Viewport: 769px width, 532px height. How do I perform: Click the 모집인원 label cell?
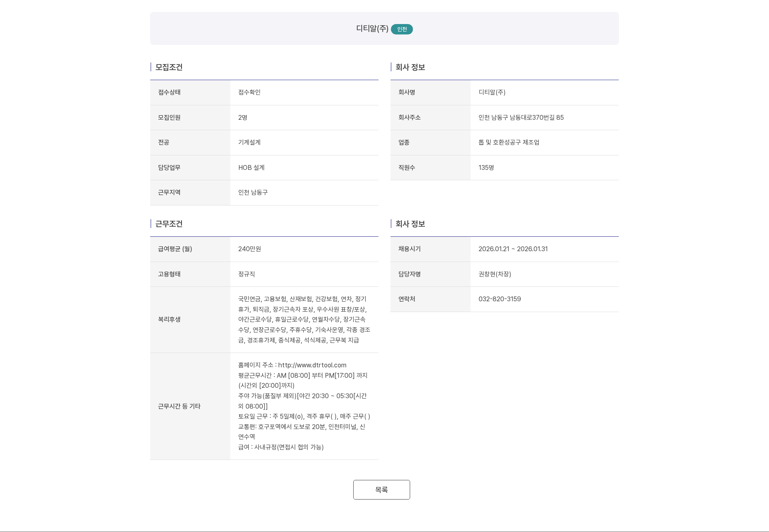pyautogui.click(x=190, y=117)
